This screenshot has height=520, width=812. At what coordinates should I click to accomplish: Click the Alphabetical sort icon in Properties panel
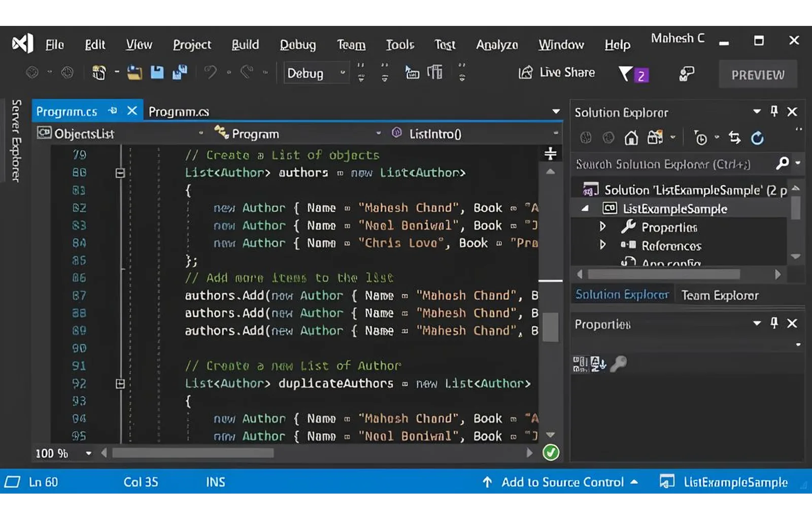[598, 364]
